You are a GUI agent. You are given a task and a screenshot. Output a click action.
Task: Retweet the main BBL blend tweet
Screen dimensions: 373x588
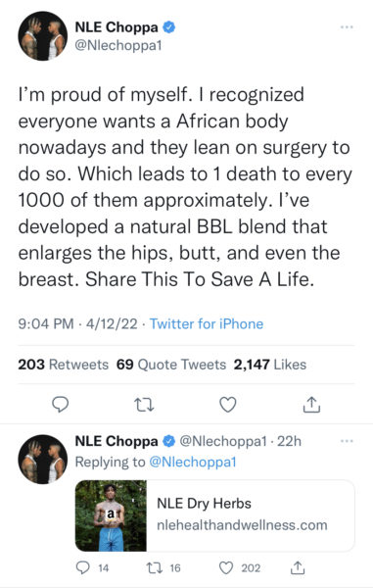(144, 405)
